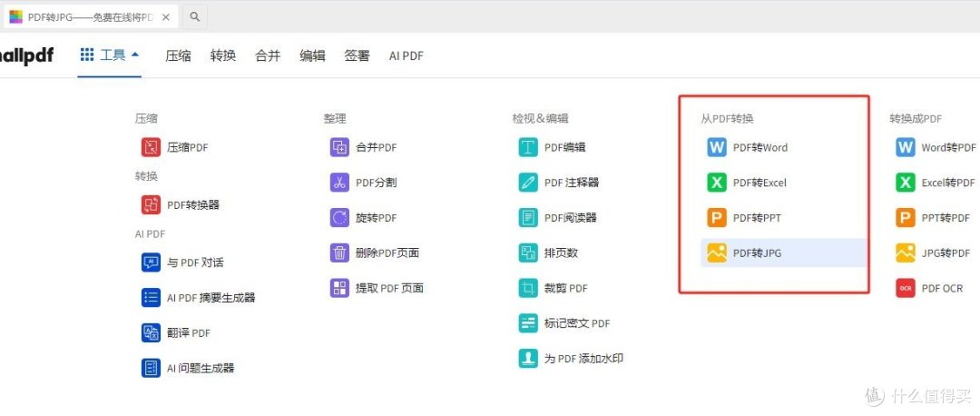Open the PDF转Excel text link
Viewport: 980px width, 416px height.
759,183
